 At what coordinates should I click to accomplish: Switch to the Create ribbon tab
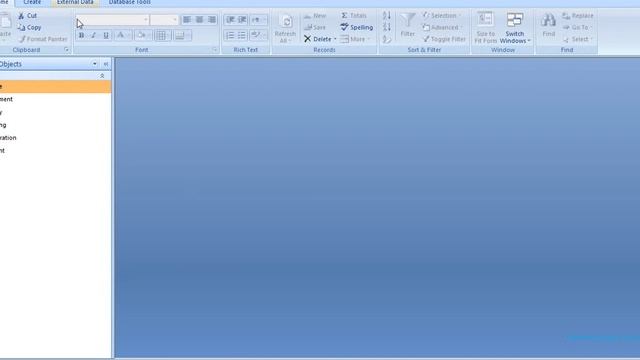coord(32,2)
